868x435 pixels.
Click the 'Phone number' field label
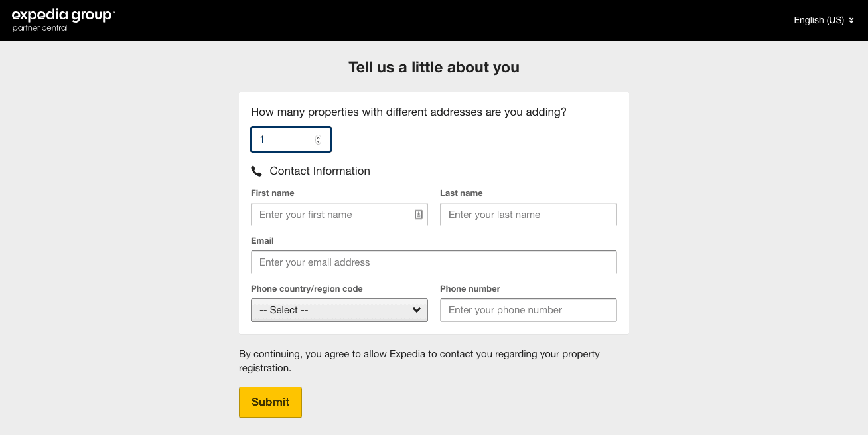(470, 289)
